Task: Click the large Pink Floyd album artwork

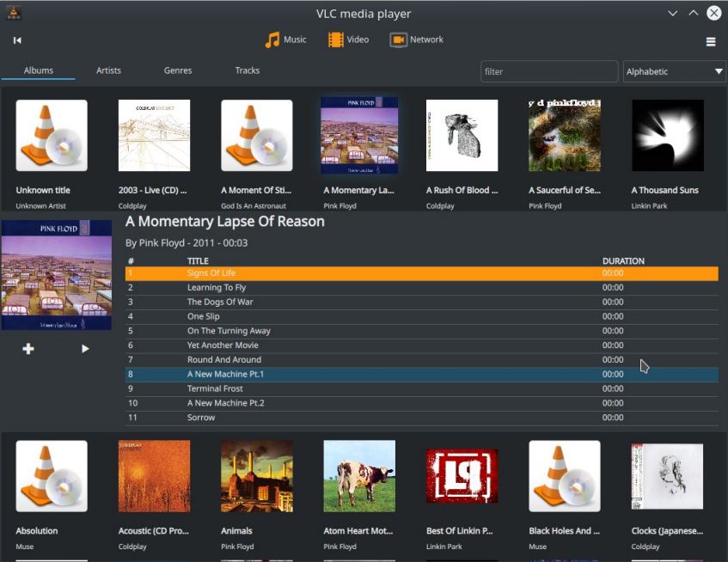Action: [x=57, y=275]
